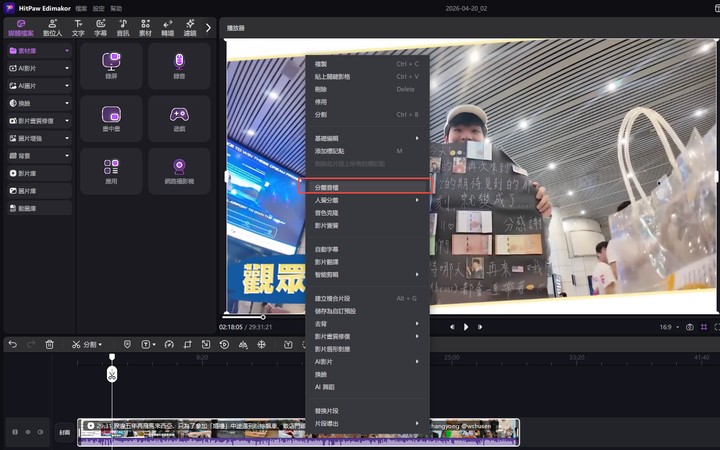Click the freeze frame snowflake icon

[261, 344]
